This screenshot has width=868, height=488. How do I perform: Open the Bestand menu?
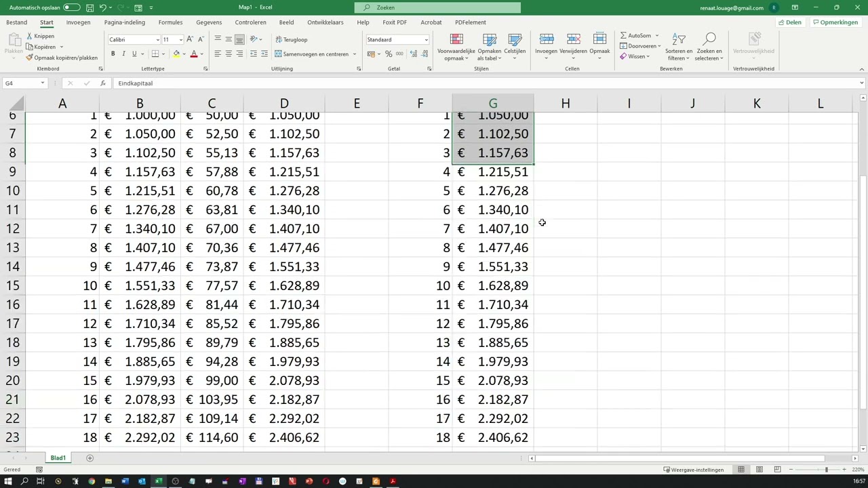coord(16,22)
